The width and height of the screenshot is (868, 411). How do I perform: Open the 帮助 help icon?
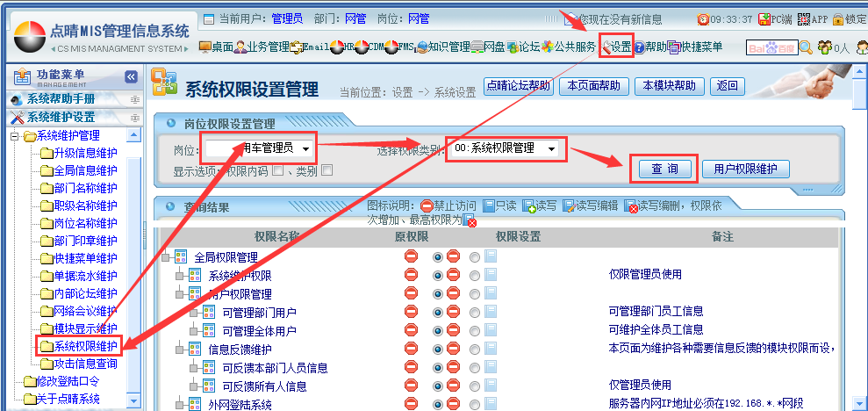[x=649, y=47]
